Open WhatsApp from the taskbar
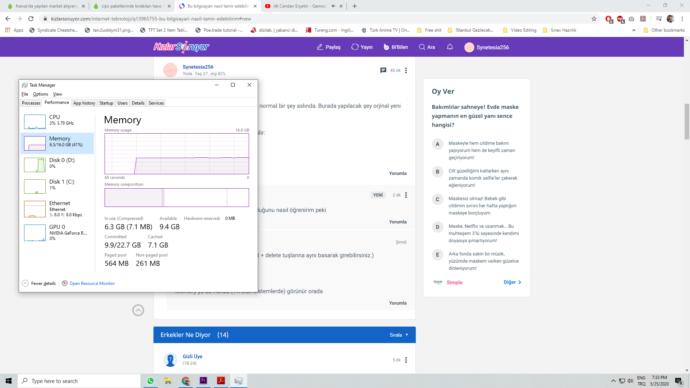Image resolution: width=690 pixels, height=388 pixels. point(150,381)
